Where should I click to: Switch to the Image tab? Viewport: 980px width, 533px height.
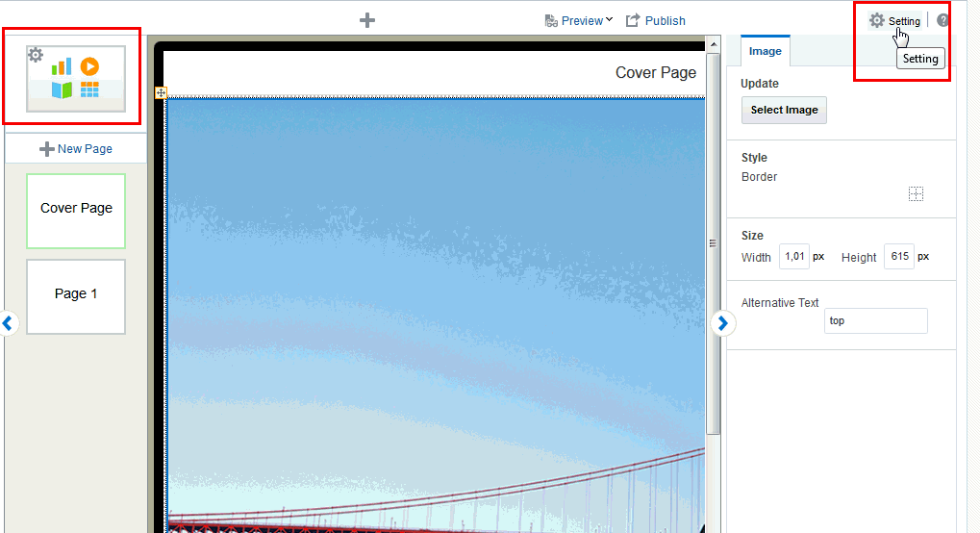(x=765, y=51)
